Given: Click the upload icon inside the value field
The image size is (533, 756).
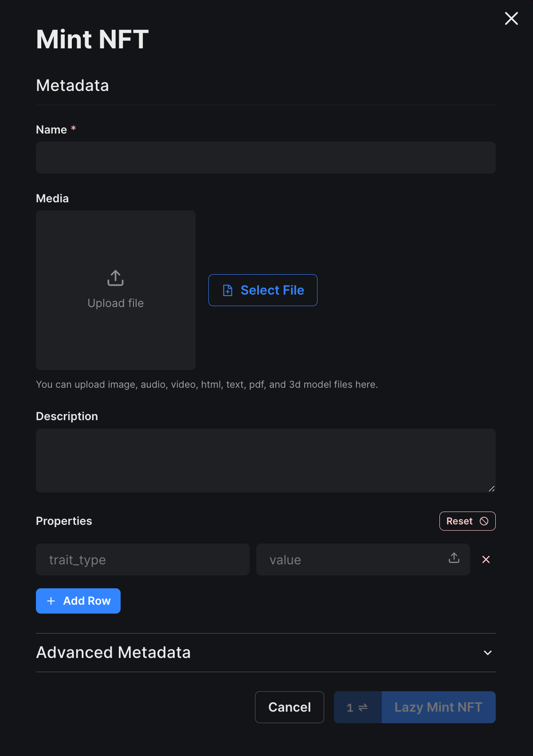Looking at the screenshot, I should tap(454, 558).
